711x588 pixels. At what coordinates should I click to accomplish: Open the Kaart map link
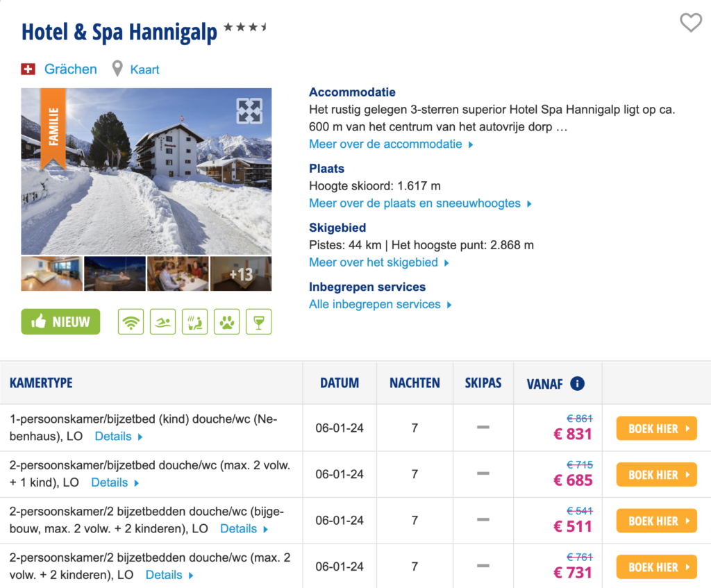[x=144, y=69]
